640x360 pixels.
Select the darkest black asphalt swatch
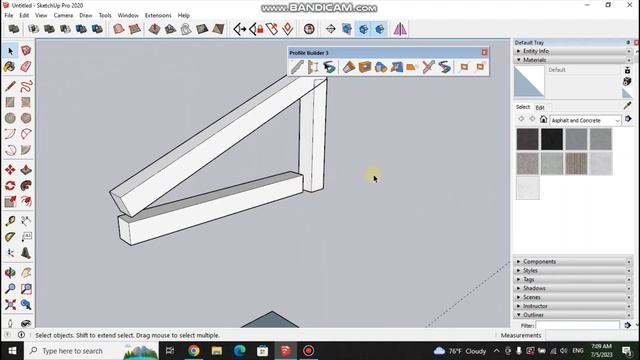pos(552,139)
